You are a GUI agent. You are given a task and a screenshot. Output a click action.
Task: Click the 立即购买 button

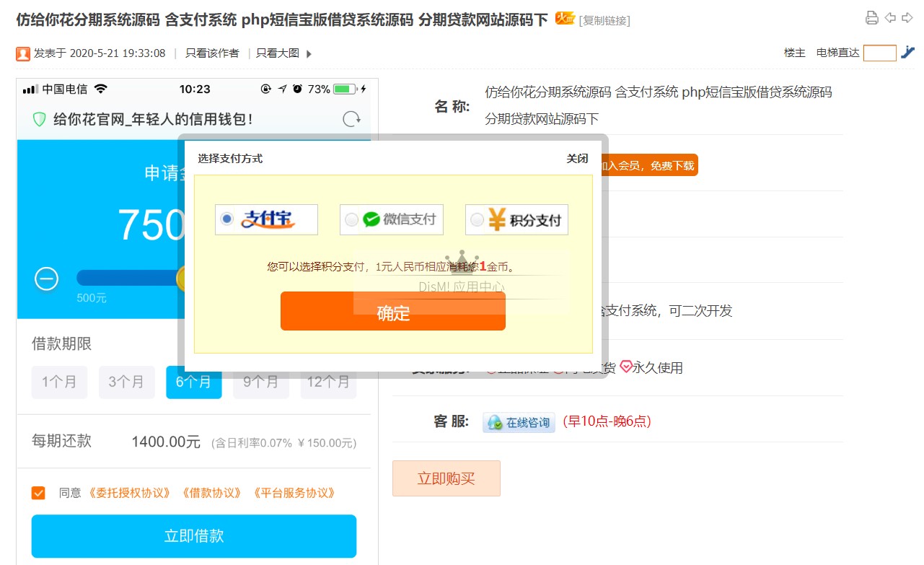pos(446,478)
